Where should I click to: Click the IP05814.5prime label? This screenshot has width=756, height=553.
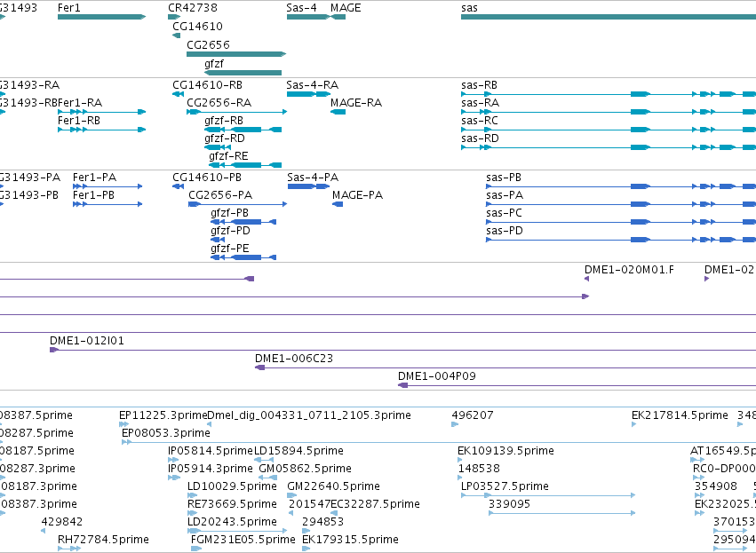coord(211,451)
